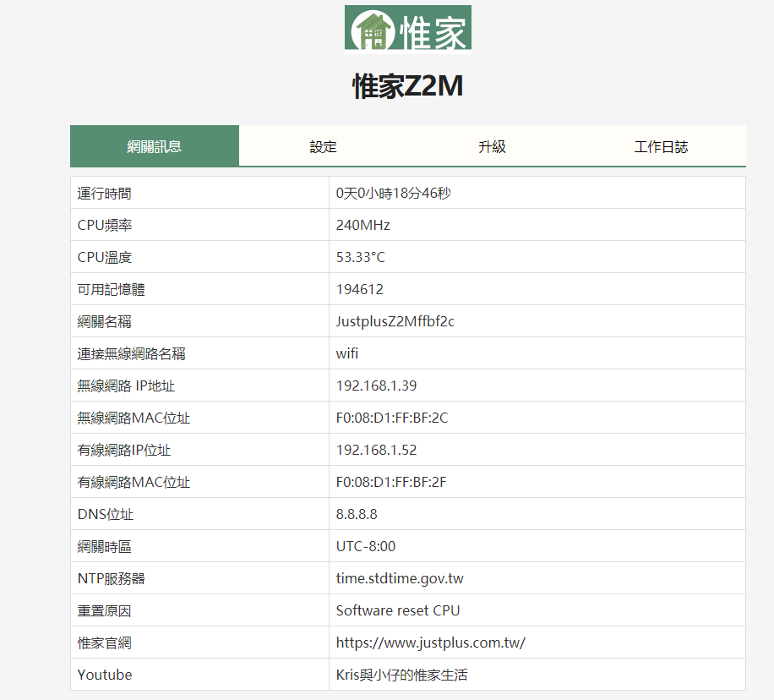The image size is (774, 700).
Task: Click the 重置原因 label
Action: tap(104, 610)
